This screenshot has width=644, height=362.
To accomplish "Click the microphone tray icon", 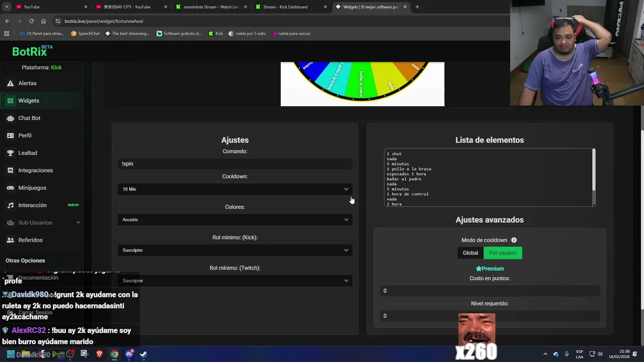I will pyautogui.click(x=567, y=354).
